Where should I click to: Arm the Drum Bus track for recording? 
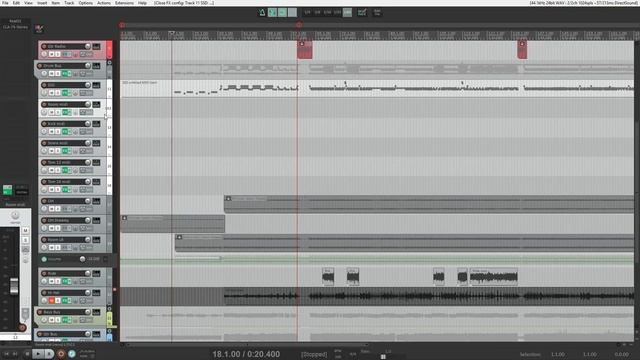[40, 66]
